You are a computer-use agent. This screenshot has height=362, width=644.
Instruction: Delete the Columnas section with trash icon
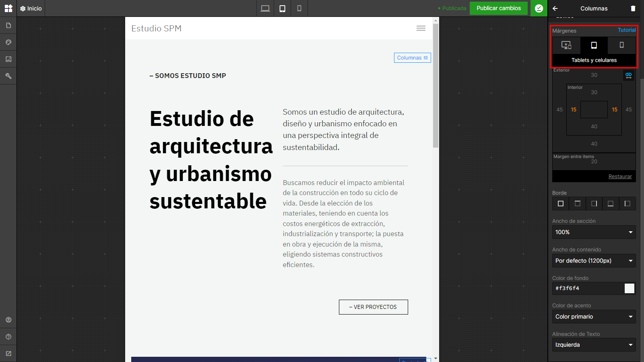click(x=633, y=8)
